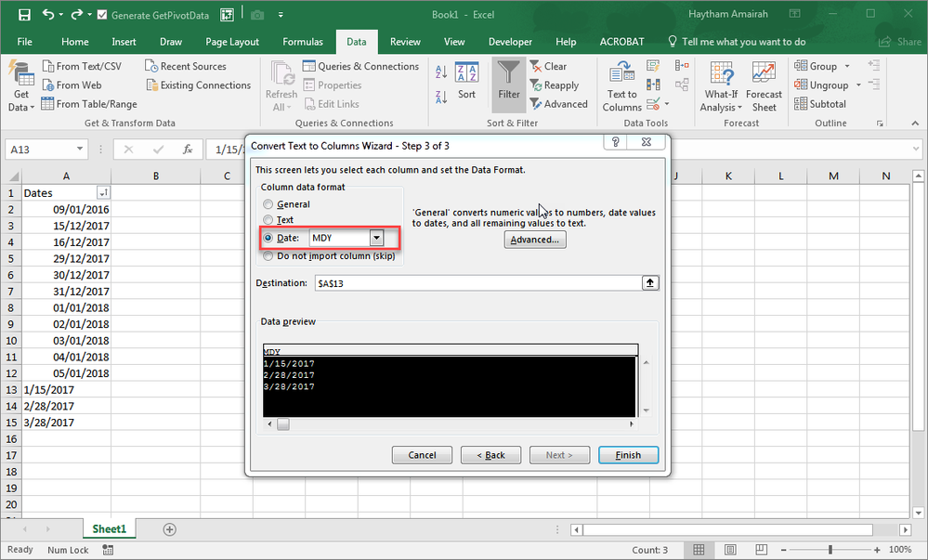The height and width of the screenshot is (560, 928).
Task: Click the Destination input field
Action: point(478,283)
